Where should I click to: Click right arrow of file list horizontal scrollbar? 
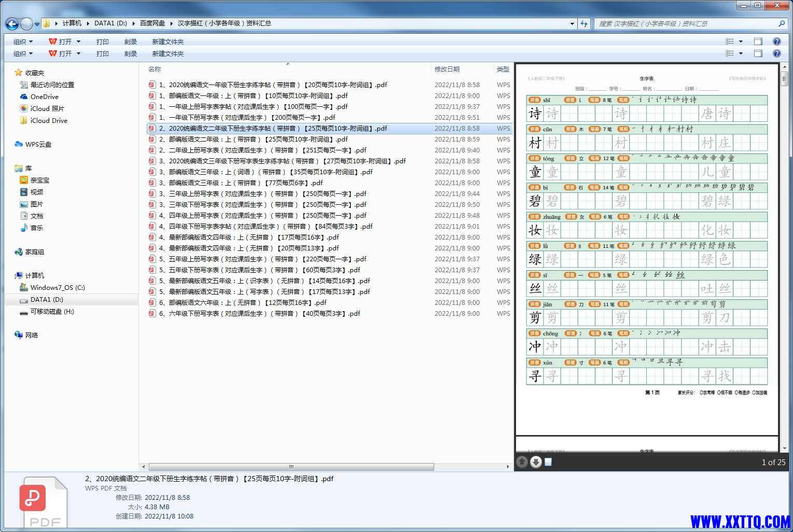click(x=508, y=467)
